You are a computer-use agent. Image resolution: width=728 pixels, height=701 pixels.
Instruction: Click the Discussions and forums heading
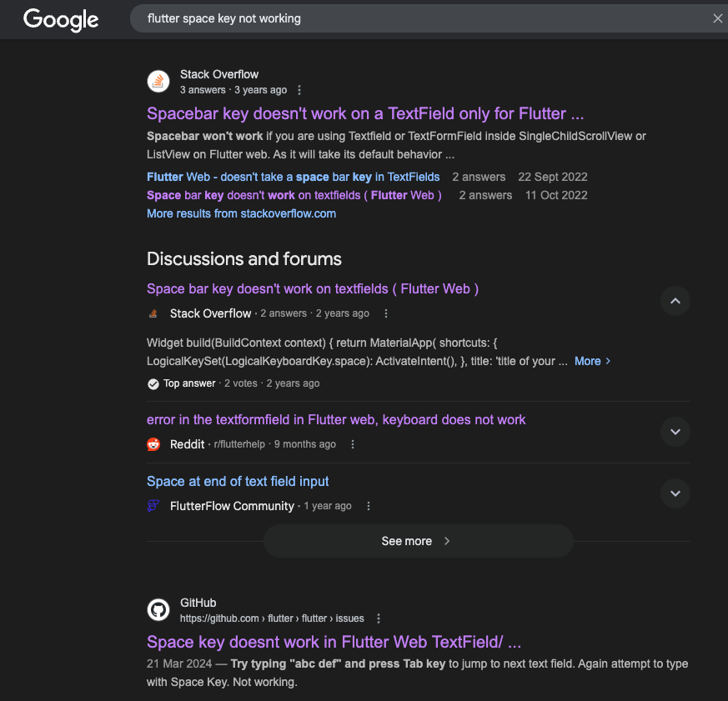click(244, 259)
